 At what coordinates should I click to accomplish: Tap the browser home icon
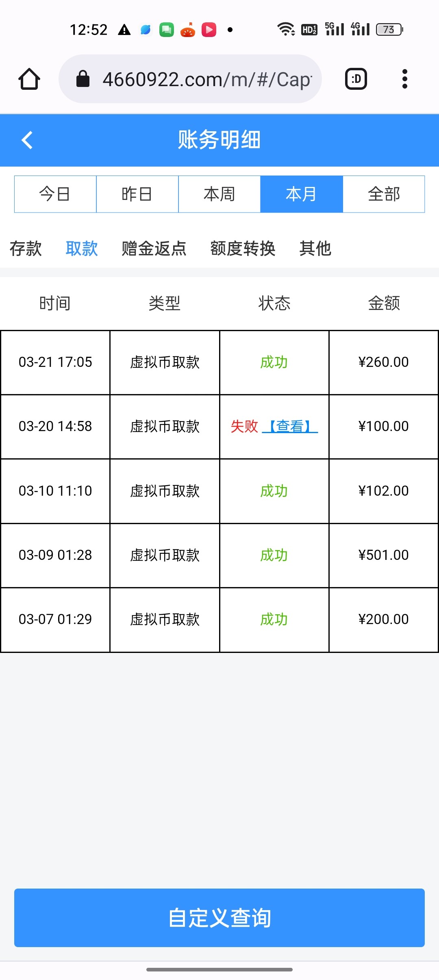click(x=29, y=79)
